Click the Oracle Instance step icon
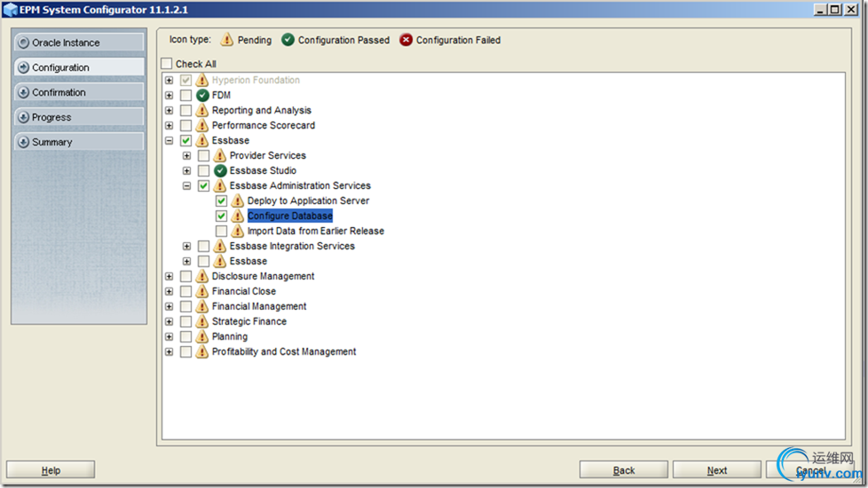Viewport: 868px width, 488px height. click(x=23, y=43)
